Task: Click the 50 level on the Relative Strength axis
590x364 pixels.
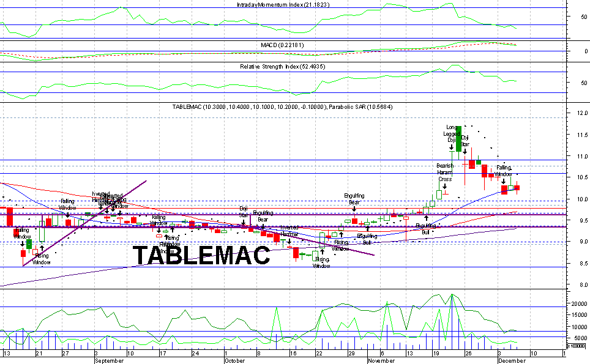Action: (584, 83)
